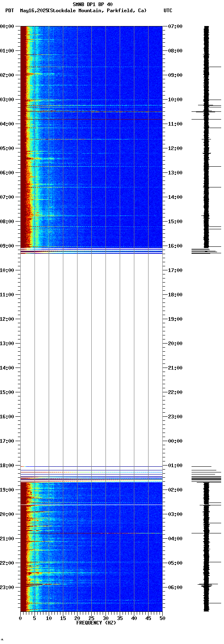Click the PDT axis label '10:00'
The height and width of the screenshot is (644, 224).
click(x=7, y=270)
